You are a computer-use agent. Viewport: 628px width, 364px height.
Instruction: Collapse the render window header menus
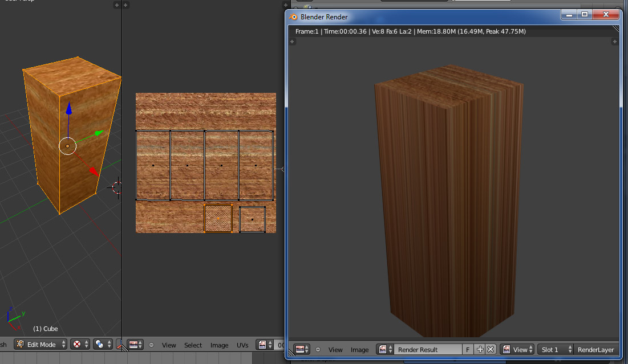[x=318, y=350]
